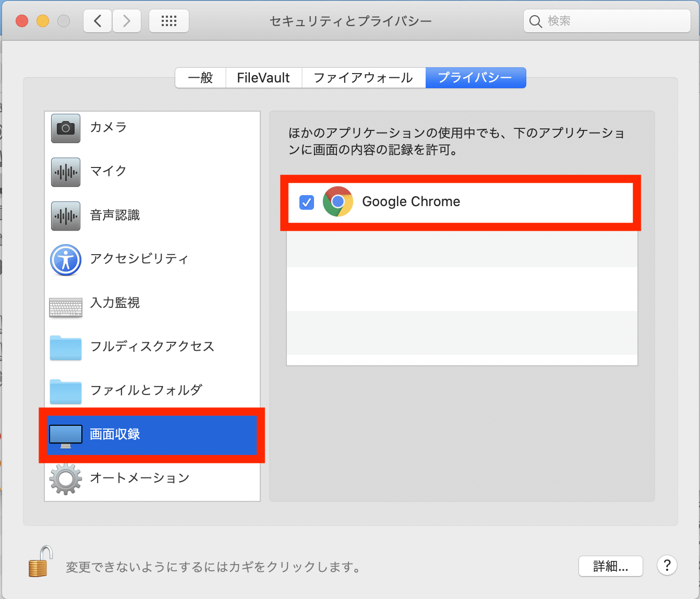Select アクセシビリティ label in the list
Screen dimensions: 700x599
tap(139, 259)
